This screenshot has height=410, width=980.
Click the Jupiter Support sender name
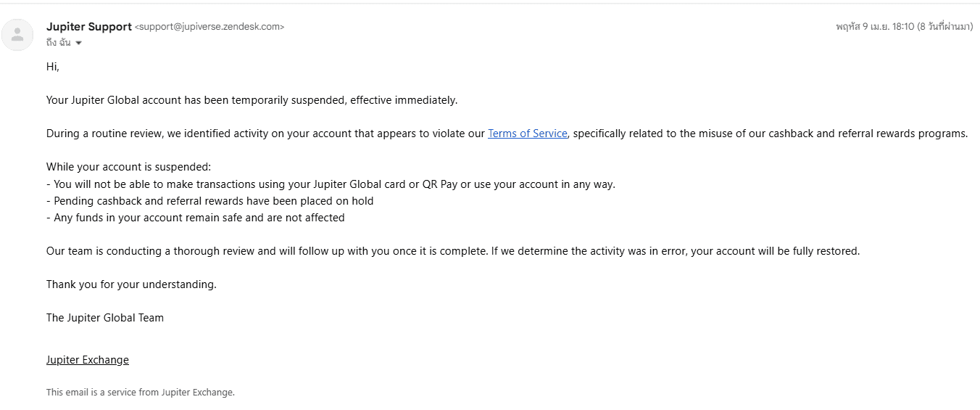pos(88,27)
